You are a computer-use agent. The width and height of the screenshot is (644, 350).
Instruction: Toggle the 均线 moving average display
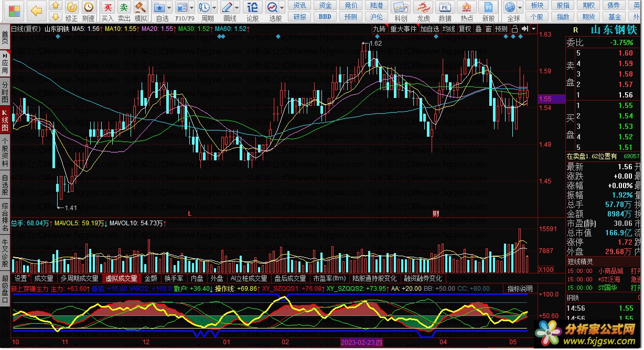(448, 29)
